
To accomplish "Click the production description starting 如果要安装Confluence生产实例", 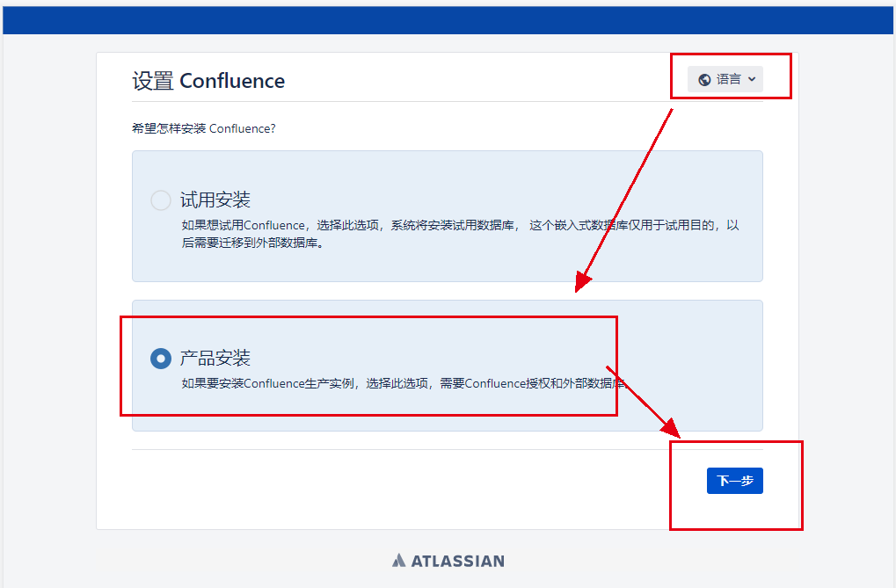I will click(x=404, y=383).
